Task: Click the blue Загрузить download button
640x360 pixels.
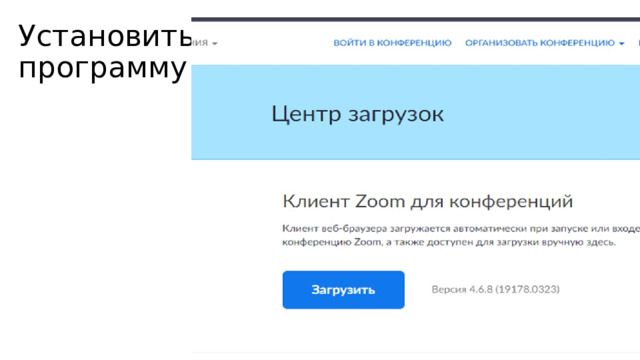Action: pos(343,290)
